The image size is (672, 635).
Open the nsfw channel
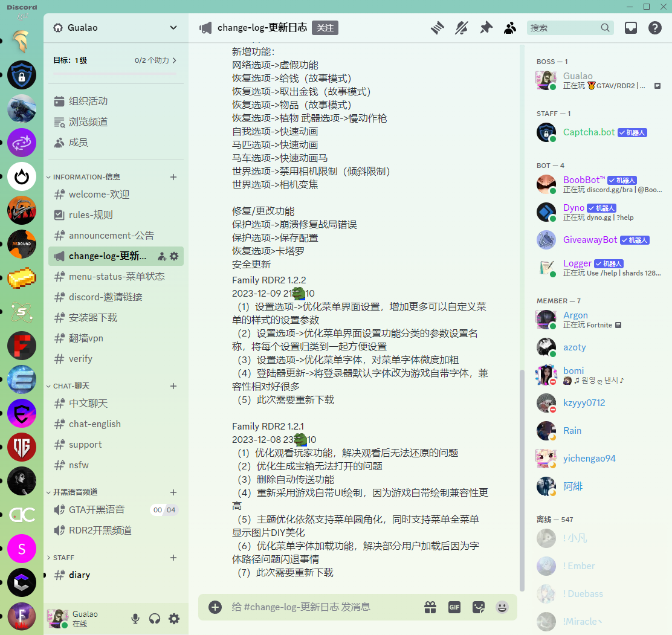[115, 465]
